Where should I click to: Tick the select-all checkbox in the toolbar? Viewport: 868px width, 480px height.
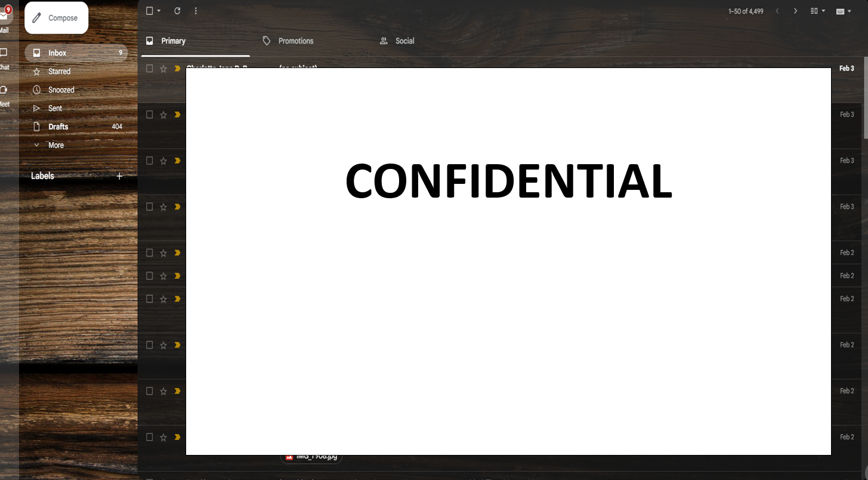[x=150, y=11]
